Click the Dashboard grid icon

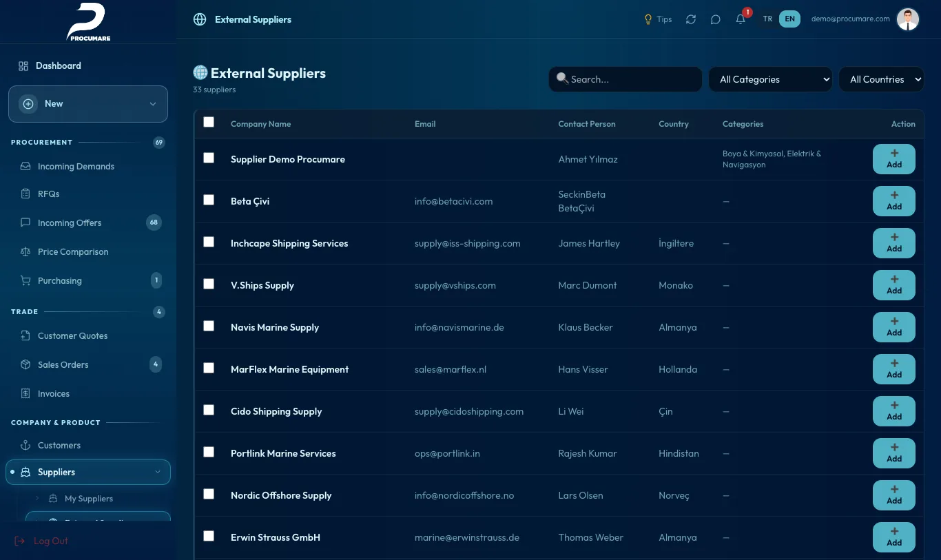pyautogui.click(x=23, y=65)
